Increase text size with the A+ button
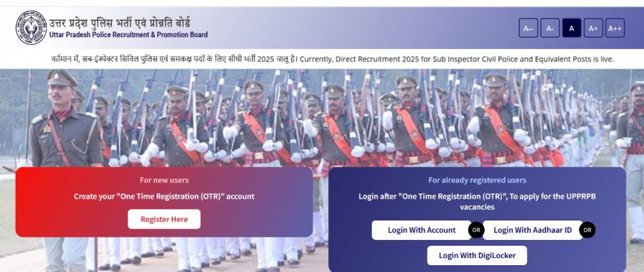This screenshot has height=272, width=644. click(594, 28)
